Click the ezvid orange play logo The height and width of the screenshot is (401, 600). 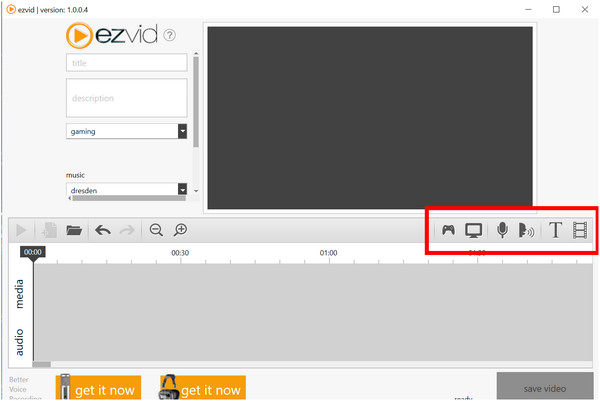pyautogui.click(x=79, y=36)
